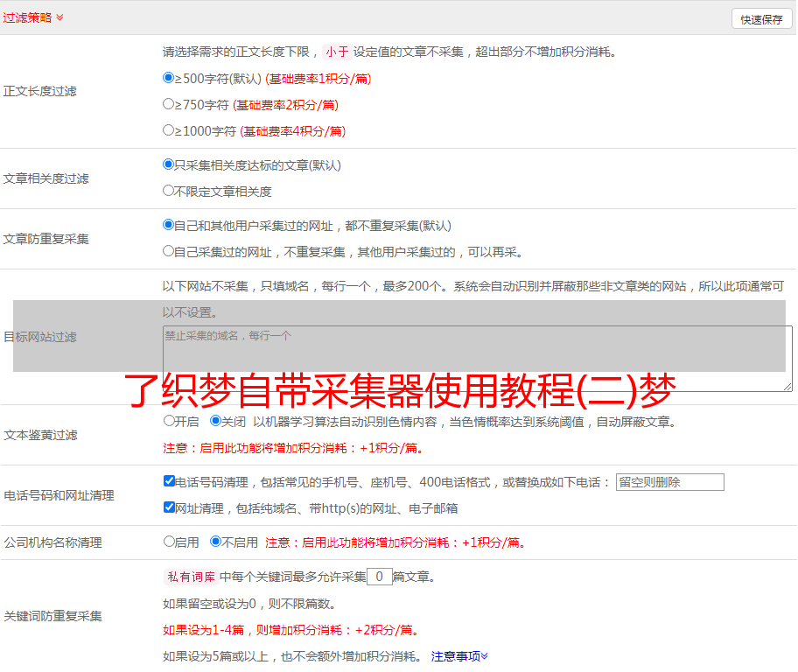Select 不启用 for 公司机构名称清理

pyautogui.click(x=215, y=542)
